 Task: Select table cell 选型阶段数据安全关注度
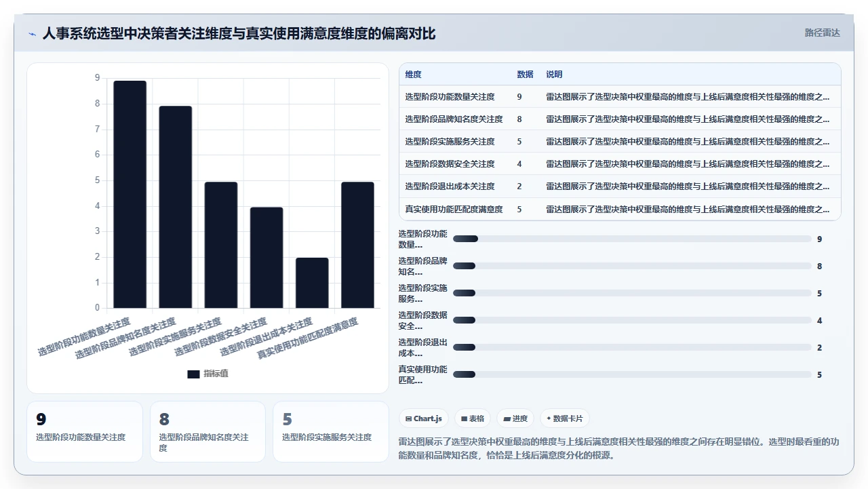(450, 164)
